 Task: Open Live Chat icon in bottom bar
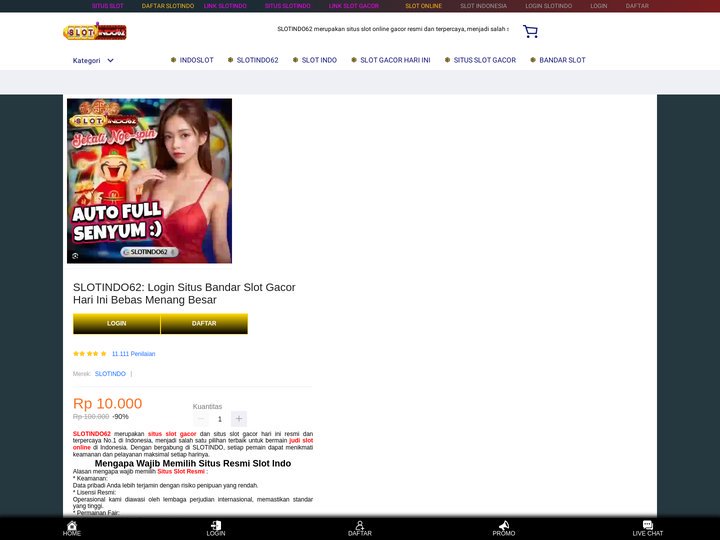647,525
